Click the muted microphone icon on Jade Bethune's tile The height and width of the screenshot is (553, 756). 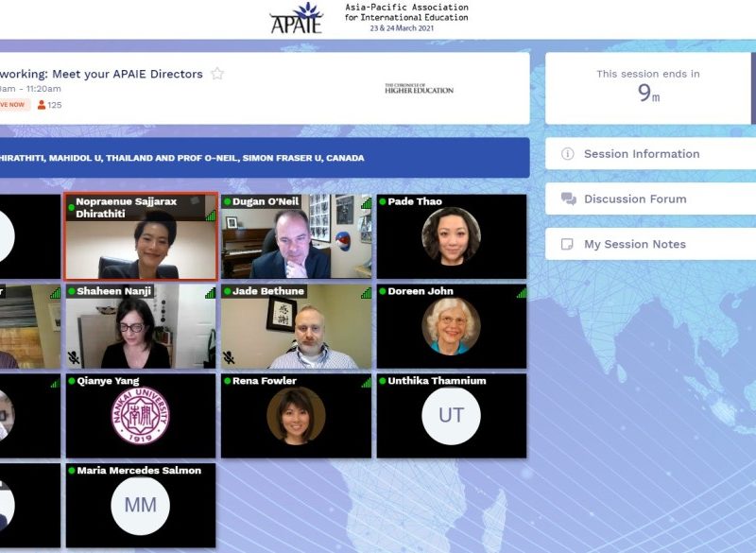pyautogui.click(x=229, y=358)
